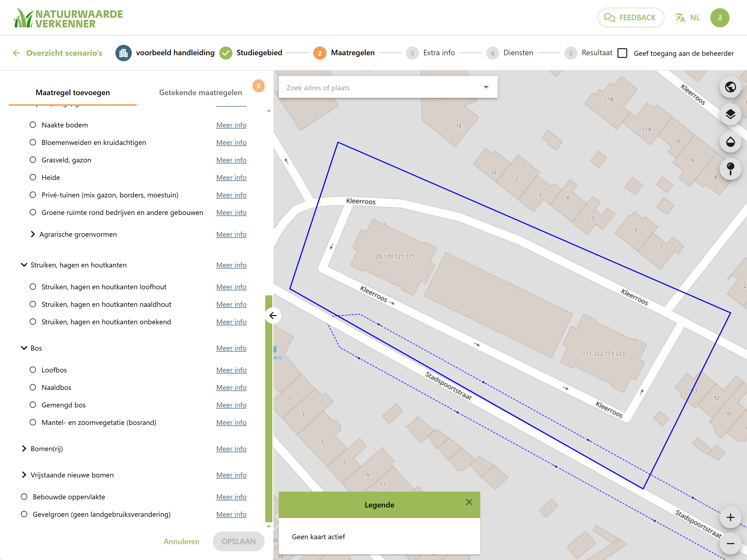Image resolution: width=747 pixels, height=560 pixels.
Task: Expand Agrarische groenvormen group
Action: 33,234
